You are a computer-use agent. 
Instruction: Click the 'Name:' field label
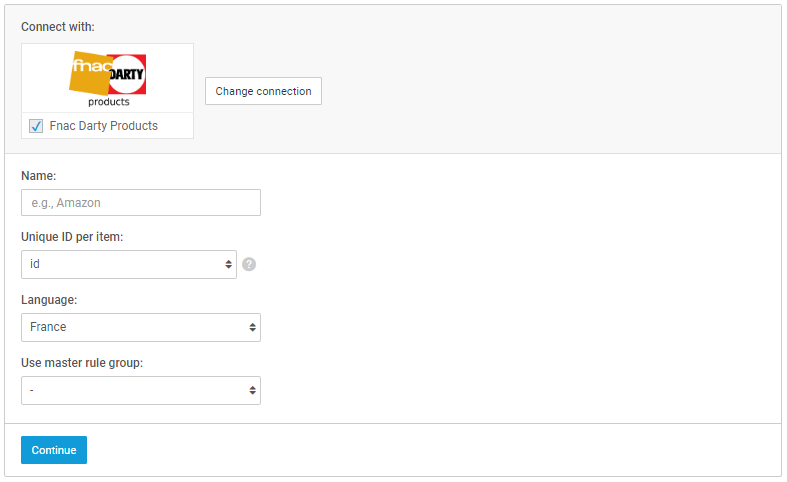[39, 176]
